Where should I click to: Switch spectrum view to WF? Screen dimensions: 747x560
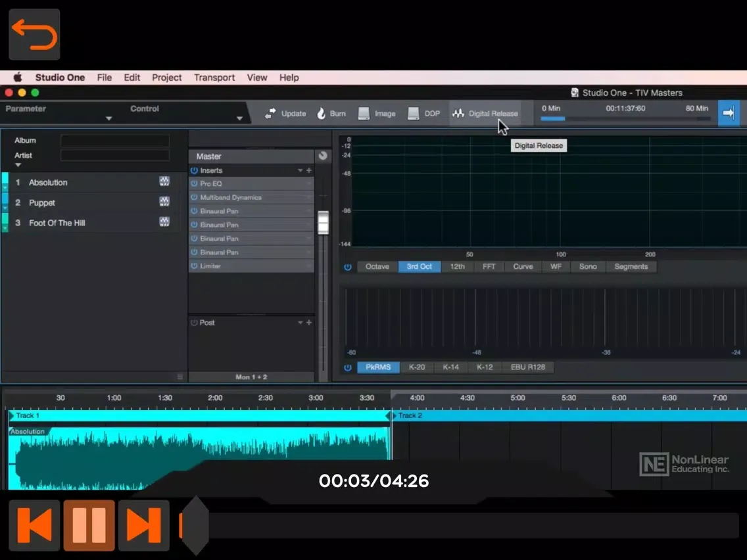556,267
